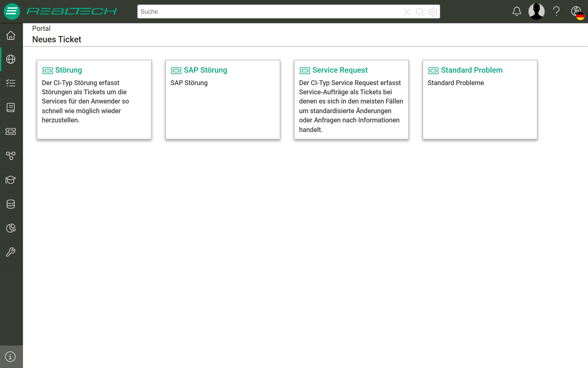Open the database sidebar icon
Screen dimensions: 588x368
coord(11,204)
